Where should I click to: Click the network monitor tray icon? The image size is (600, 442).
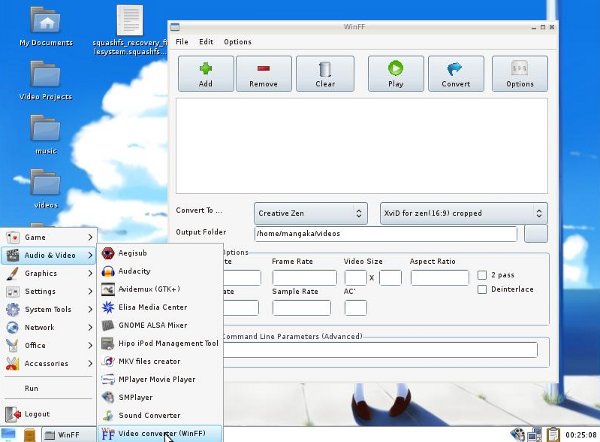point(535,435)
